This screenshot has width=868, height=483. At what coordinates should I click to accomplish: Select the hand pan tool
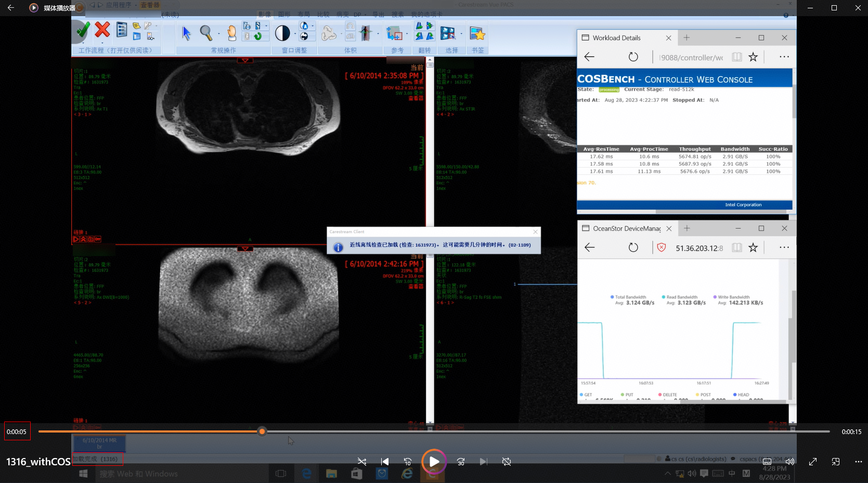231,33
